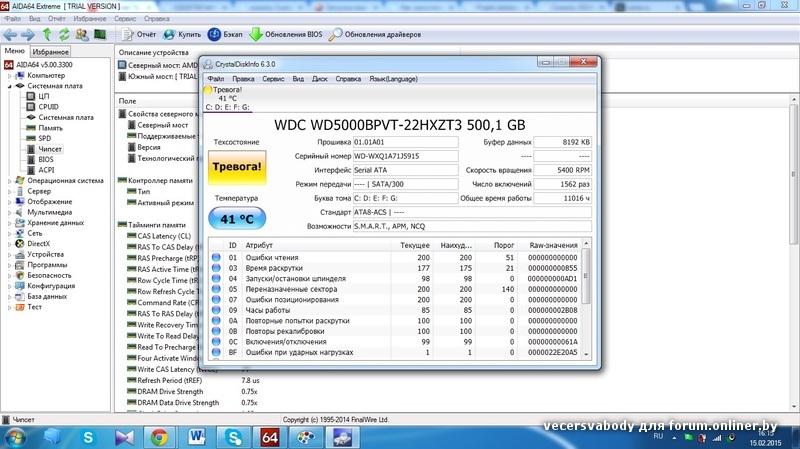
Task: Select the BIOS node in the sidebar
Action: 46,159
